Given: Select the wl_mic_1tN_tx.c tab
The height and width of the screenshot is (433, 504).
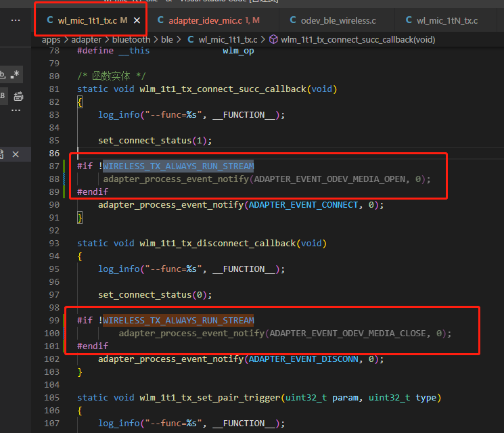Looking at the screenshot, I should [x=442, y=20].
